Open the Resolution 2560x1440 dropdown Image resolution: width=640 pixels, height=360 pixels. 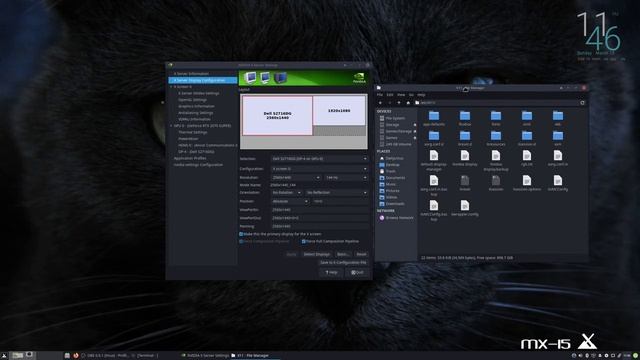click(296, 178)
